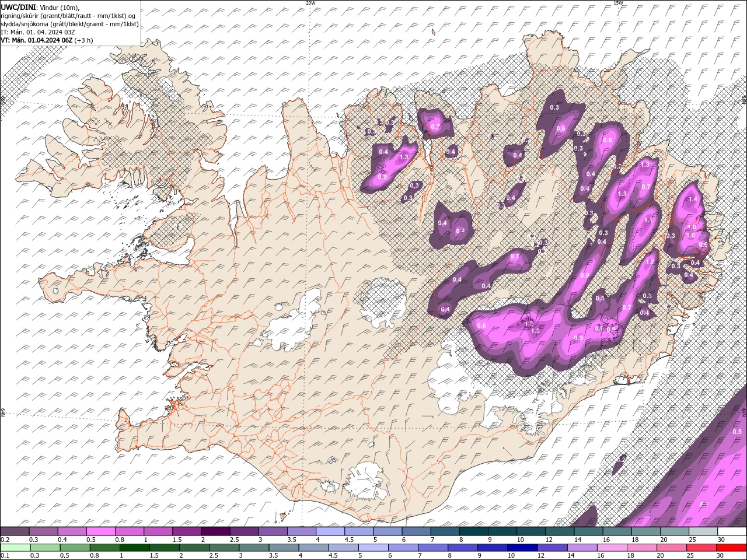Select the 0.7 value label on the north coast
This screenshot has height=560, width=747.
(x=435, y=127)
